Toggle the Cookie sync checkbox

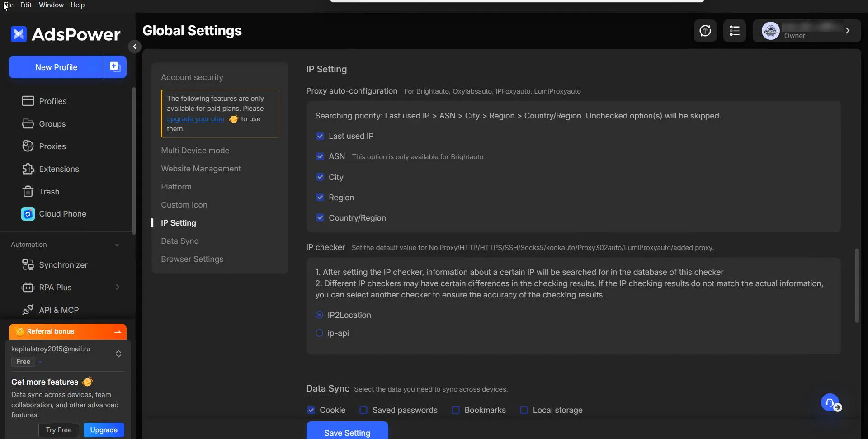311,410
